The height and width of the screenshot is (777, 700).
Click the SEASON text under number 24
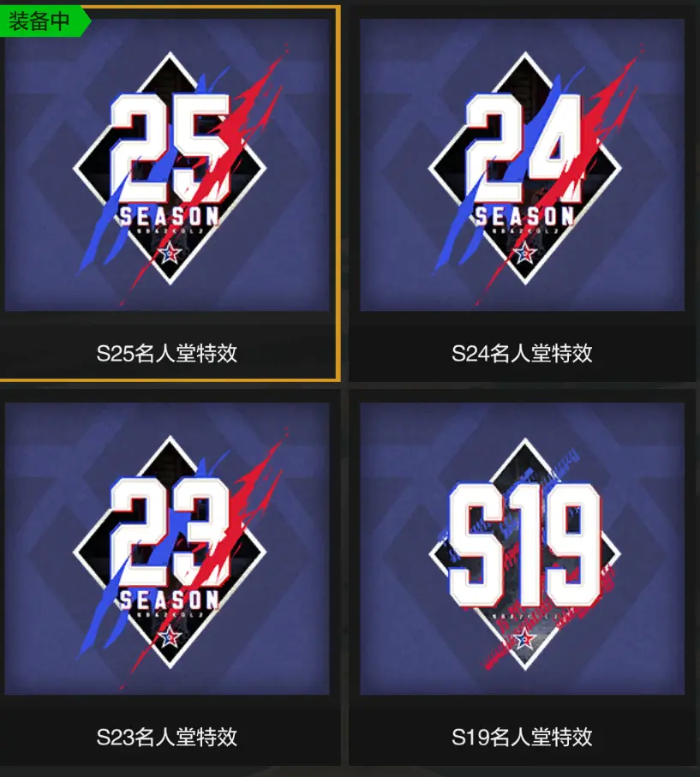click(x=524, y=216)
